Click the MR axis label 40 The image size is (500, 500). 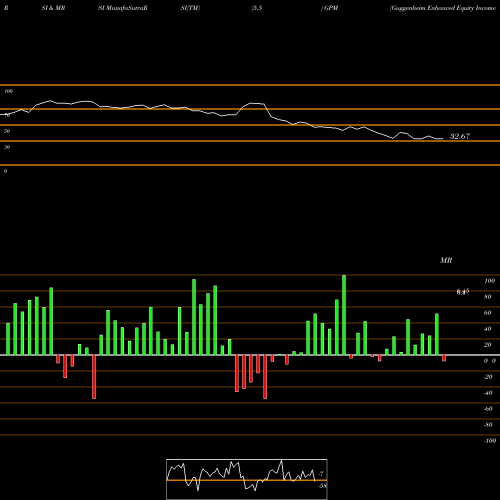point(488,329)
